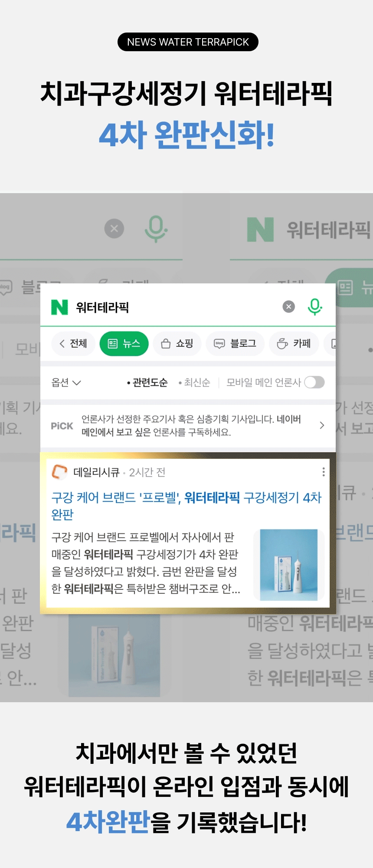
Task: Click the green Naver N logo
Action: click(59, 307)
